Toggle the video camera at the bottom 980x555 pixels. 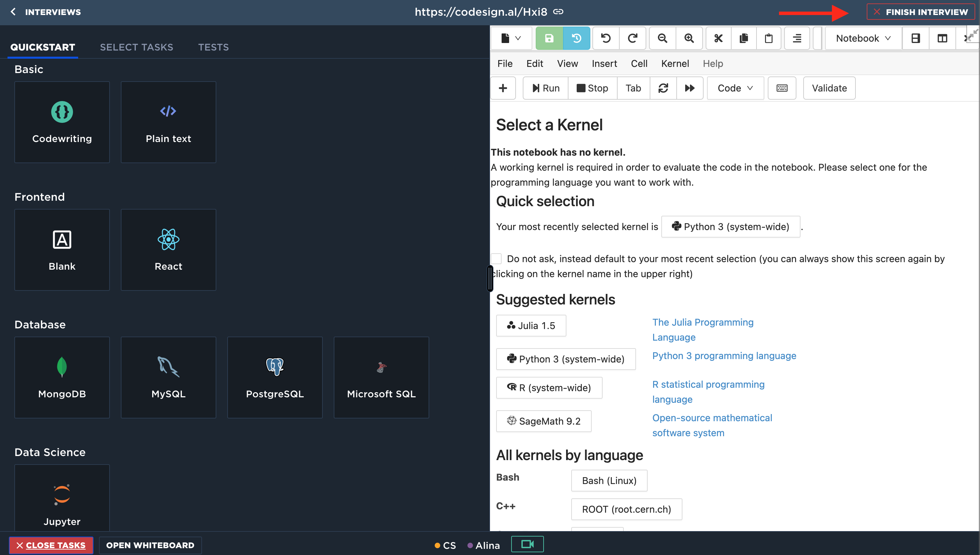[x=527, y=544]
